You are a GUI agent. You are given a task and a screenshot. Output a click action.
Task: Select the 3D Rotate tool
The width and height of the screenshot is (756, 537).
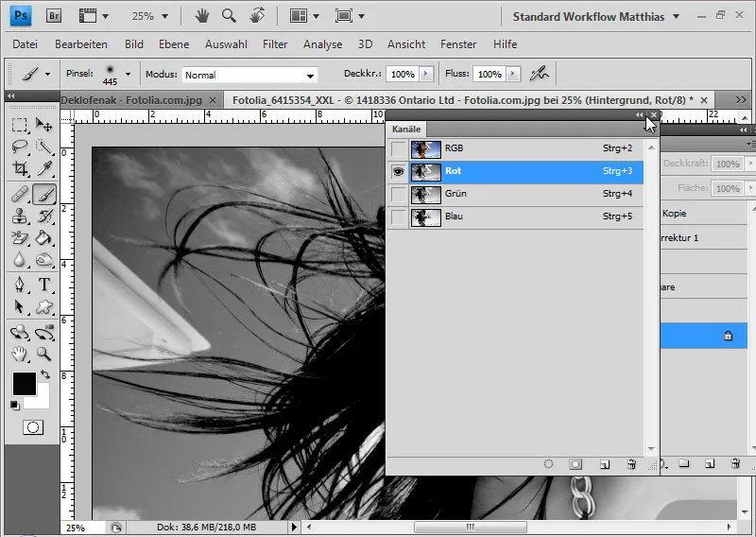coord(19,333)
